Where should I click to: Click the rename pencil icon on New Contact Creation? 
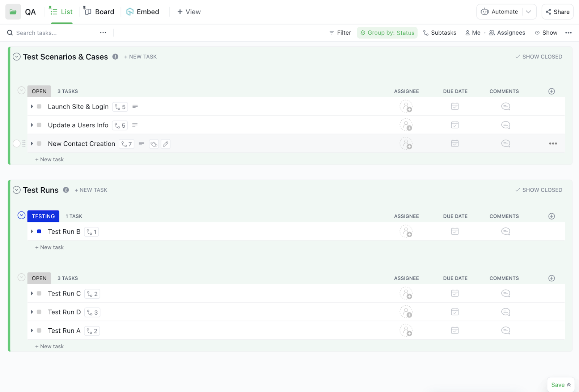[x=166, y=144]
